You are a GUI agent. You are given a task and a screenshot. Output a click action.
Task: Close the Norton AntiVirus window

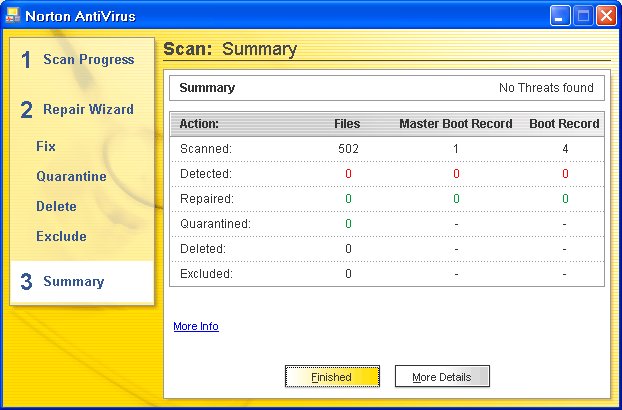(x=607, y=16)
